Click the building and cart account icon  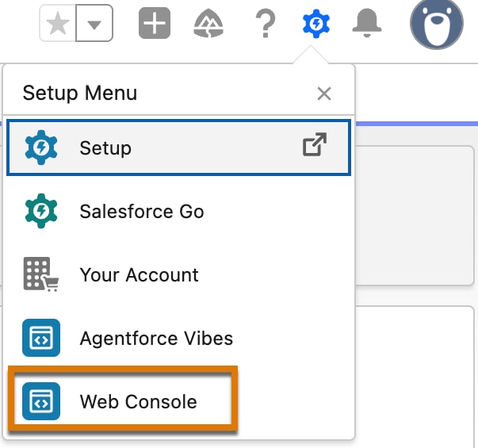(x=41, y=274)
